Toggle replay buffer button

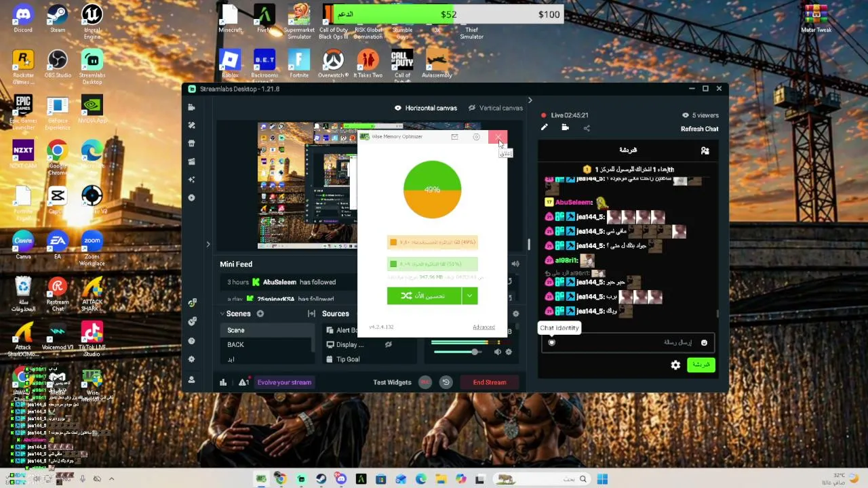point(446,382)
